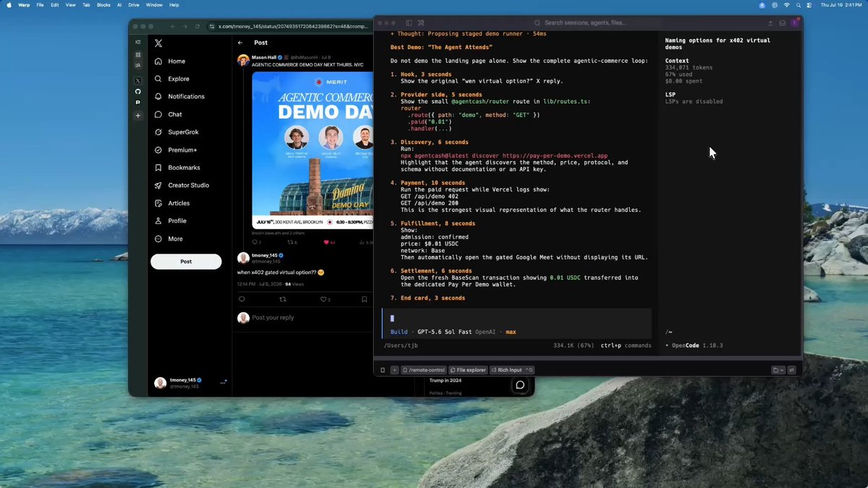Viewport: 868px width, 488px height.
Task: Click Build agent mode label
Action: click(399, 332)
